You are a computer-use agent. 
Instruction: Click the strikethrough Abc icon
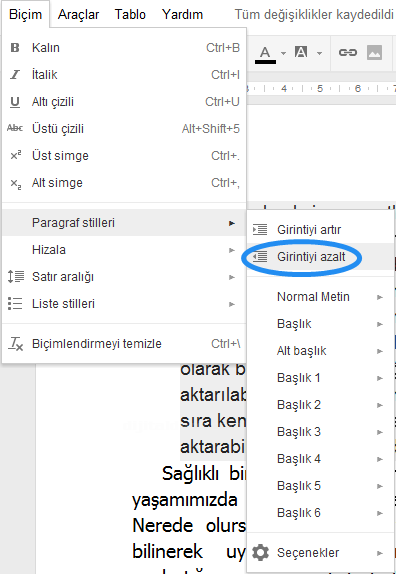click(x=15, y=128)
